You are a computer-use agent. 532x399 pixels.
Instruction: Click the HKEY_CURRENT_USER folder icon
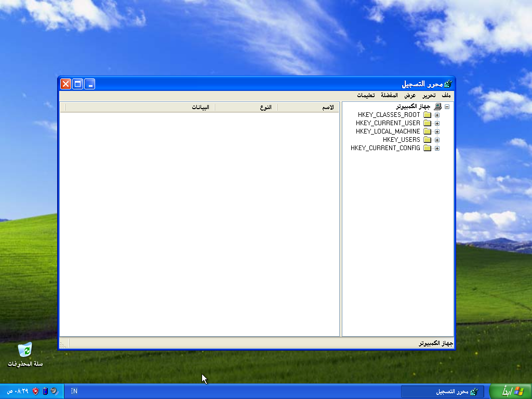click(x=427, y=123)
